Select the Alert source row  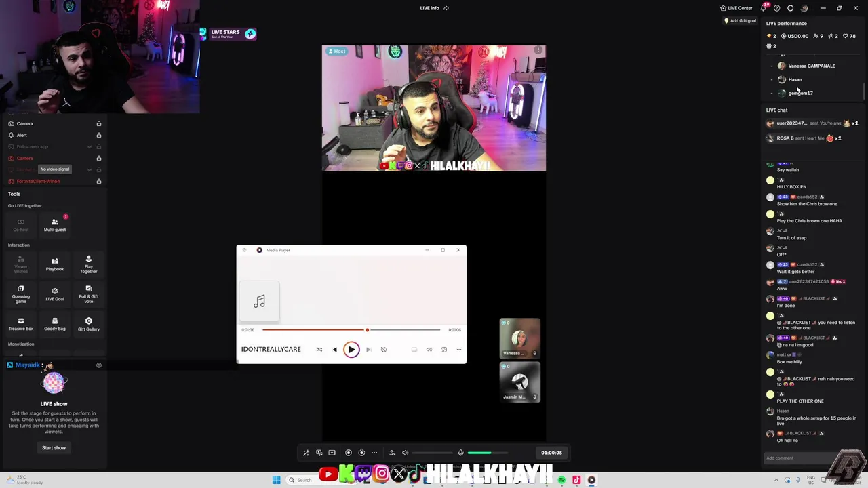tap(54, 135)
